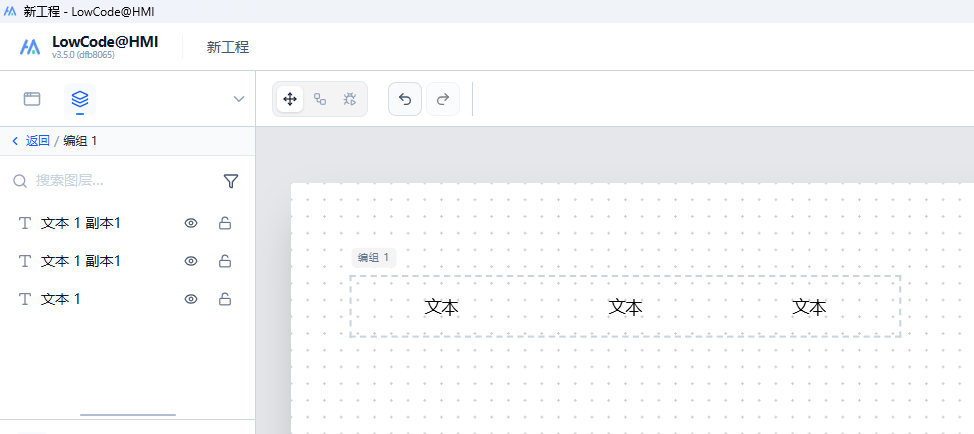Lock the second 文本 1 副本1 layer

225,261
